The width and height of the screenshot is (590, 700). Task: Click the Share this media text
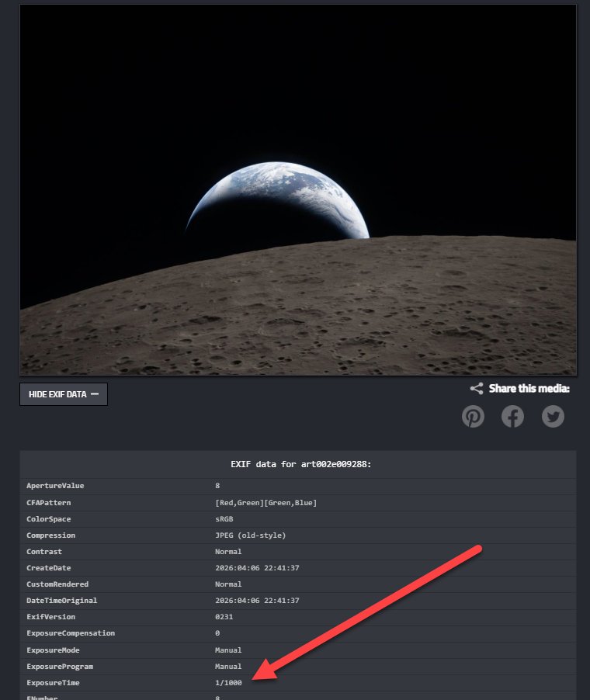tap(529, 388)
